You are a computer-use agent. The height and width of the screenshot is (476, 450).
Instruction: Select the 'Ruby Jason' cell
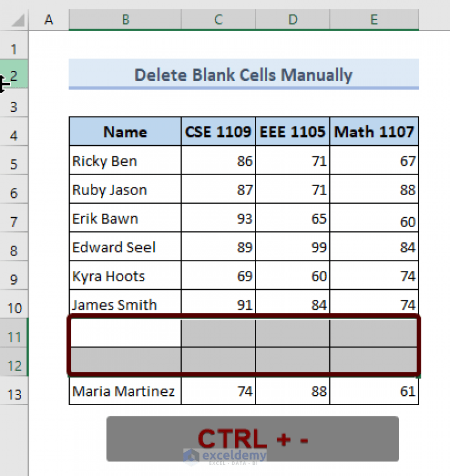coord(125,189)
